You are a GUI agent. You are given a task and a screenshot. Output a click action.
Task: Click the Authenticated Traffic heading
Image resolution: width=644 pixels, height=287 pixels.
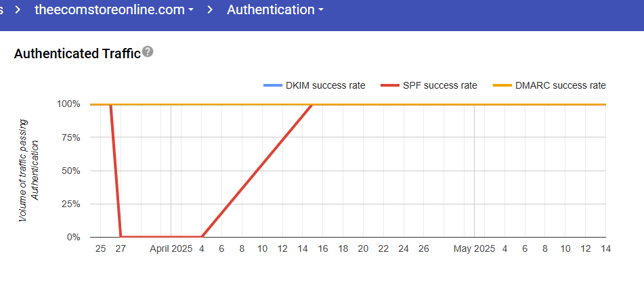(x=77, y=53)
